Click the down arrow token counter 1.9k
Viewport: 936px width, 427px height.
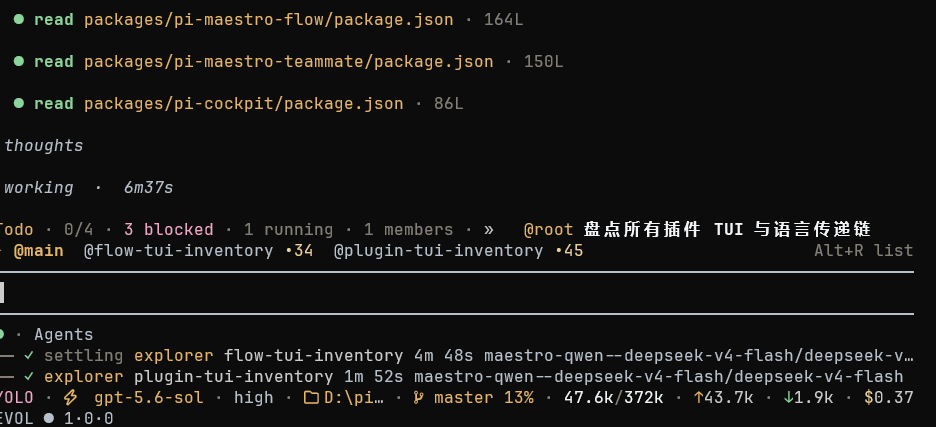click(813, 398)
